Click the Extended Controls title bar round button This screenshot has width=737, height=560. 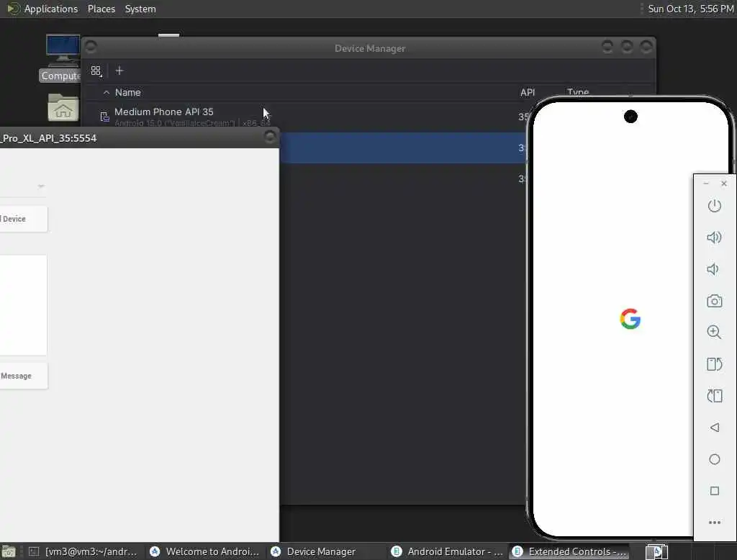click(x=270, y=137)
